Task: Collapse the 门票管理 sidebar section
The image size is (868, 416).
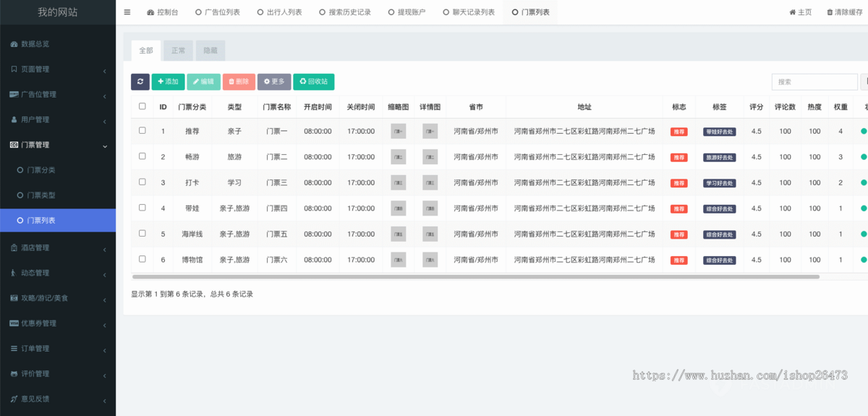Action: pyautogui.click(x=58, y=145)
